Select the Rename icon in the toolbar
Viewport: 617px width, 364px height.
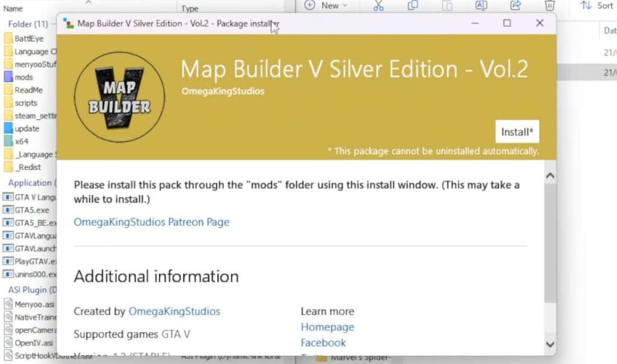481,5
